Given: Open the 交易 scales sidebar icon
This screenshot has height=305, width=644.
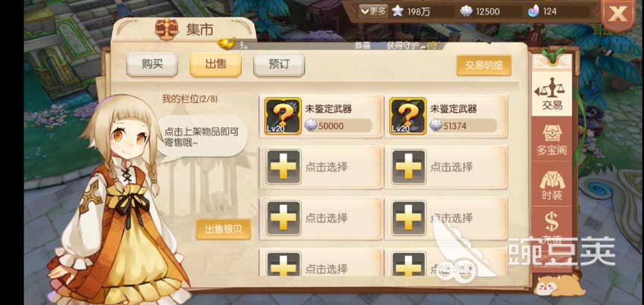Looking at the screenshot, I should point(551,94).
